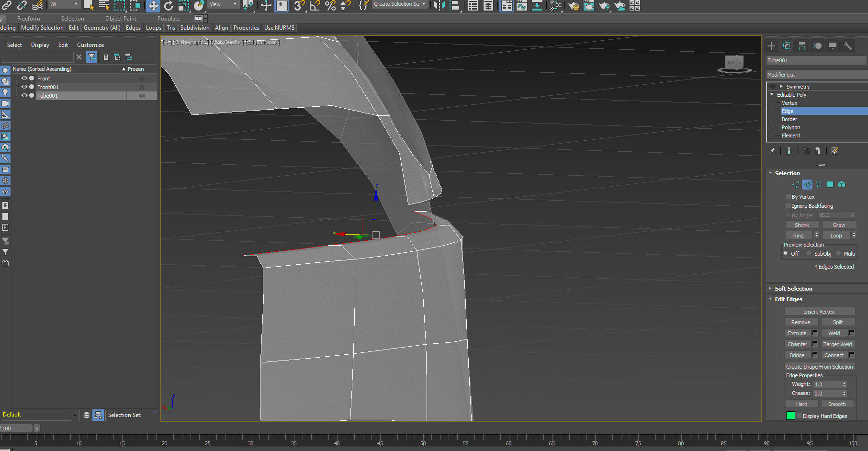
Task: Toggle visibility of the Front001 object
Action: [24, 87]
